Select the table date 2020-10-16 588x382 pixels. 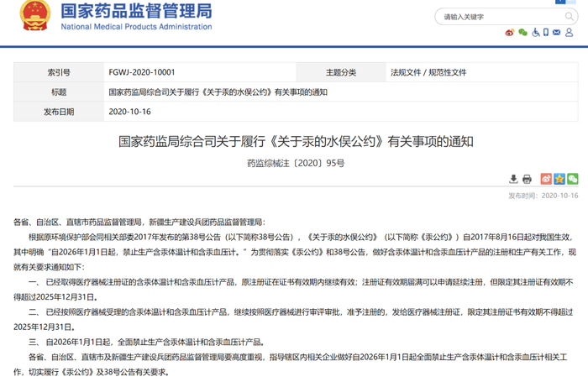129,112
